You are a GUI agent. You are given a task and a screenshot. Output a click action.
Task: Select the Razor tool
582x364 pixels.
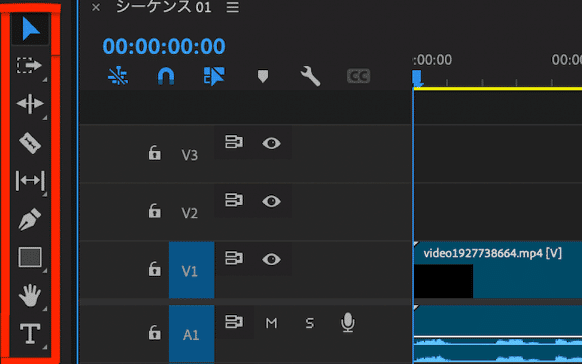coord(30,143)
